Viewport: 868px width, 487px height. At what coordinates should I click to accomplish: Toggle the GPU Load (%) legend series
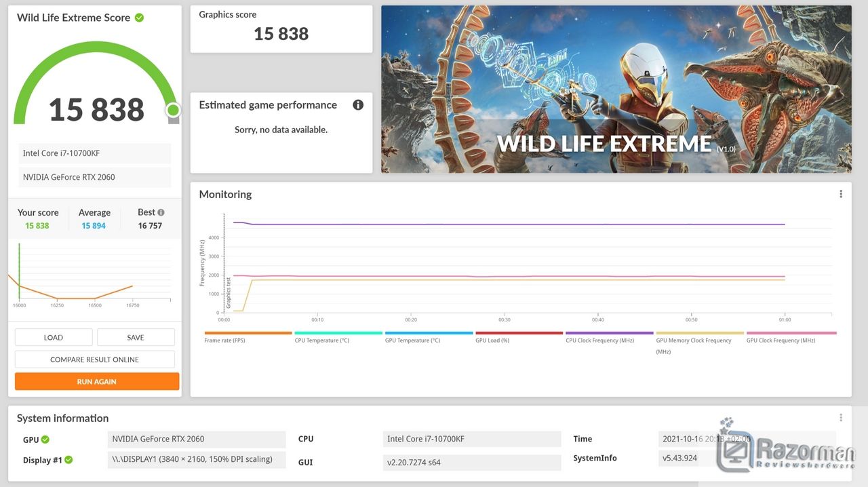[519, 337]
